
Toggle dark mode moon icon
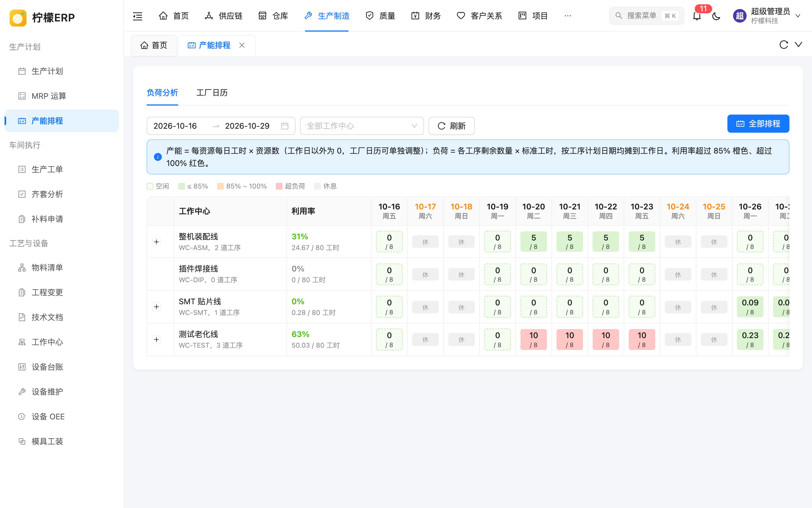coord(716,16)
